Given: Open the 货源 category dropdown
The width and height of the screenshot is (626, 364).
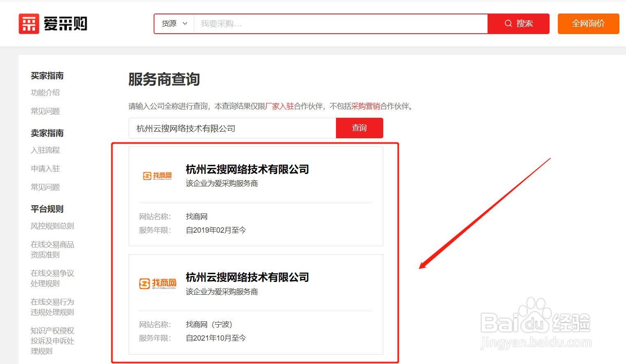Looking at the screenshot, I should 174,24.
